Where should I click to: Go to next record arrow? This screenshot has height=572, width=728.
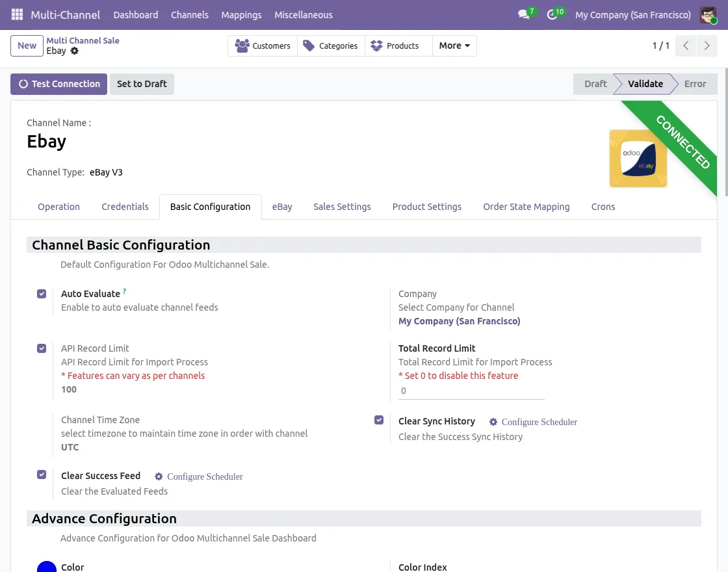[707, 45]
